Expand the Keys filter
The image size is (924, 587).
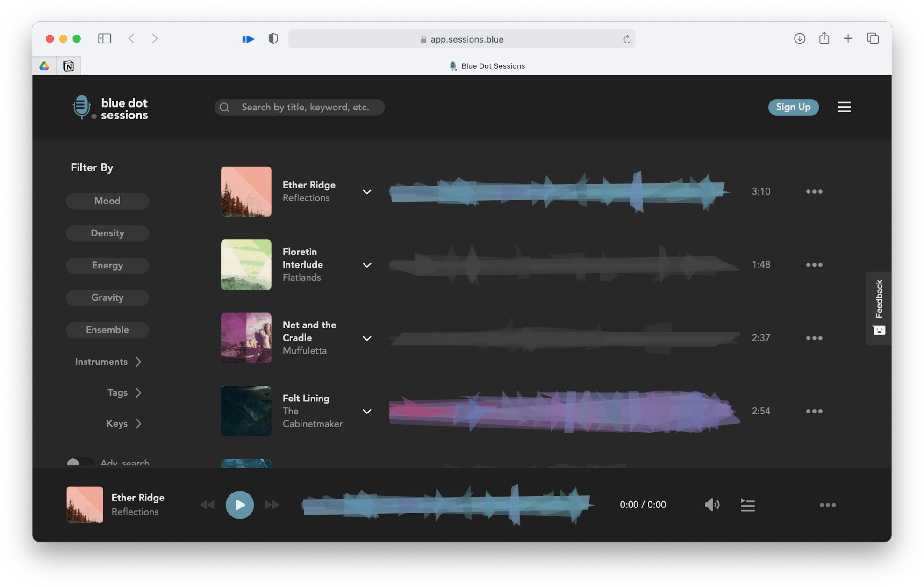coord(124,423)
